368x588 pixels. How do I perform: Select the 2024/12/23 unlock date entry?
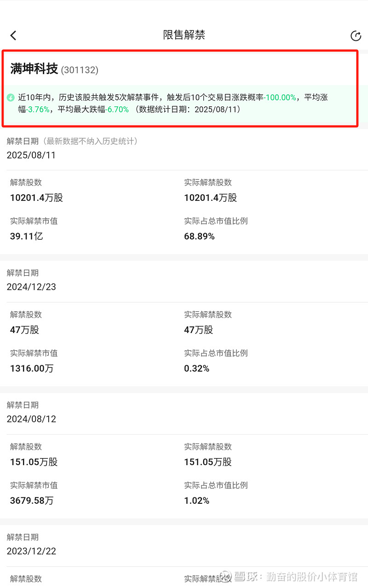pos(31,287)
